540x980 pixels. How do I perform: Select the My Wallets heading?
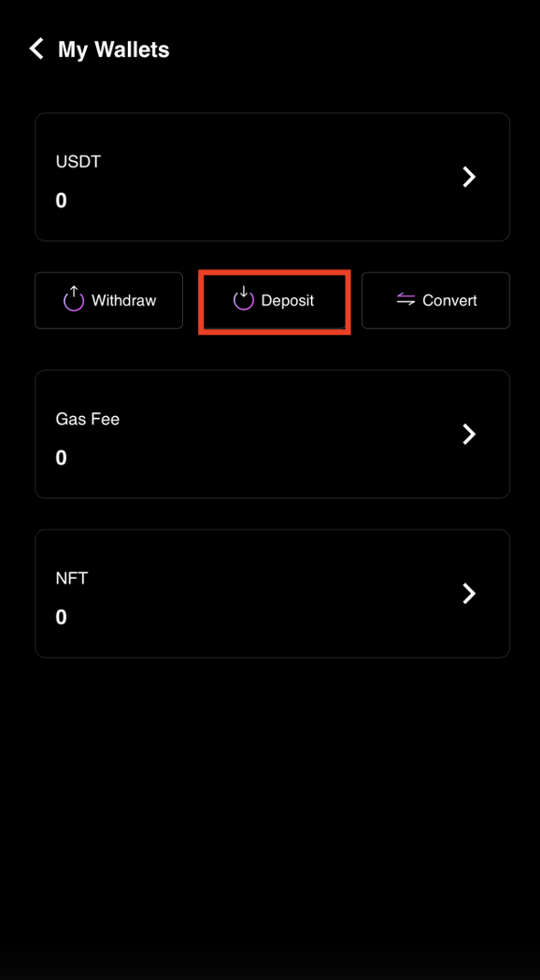click(x=113, y=50)
